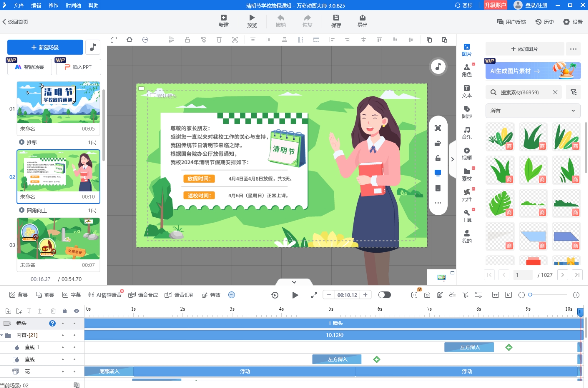Open the 编辑 menu
Image resolution: width=588 pixels, height=388 pixels.
[x=36, y=5]
